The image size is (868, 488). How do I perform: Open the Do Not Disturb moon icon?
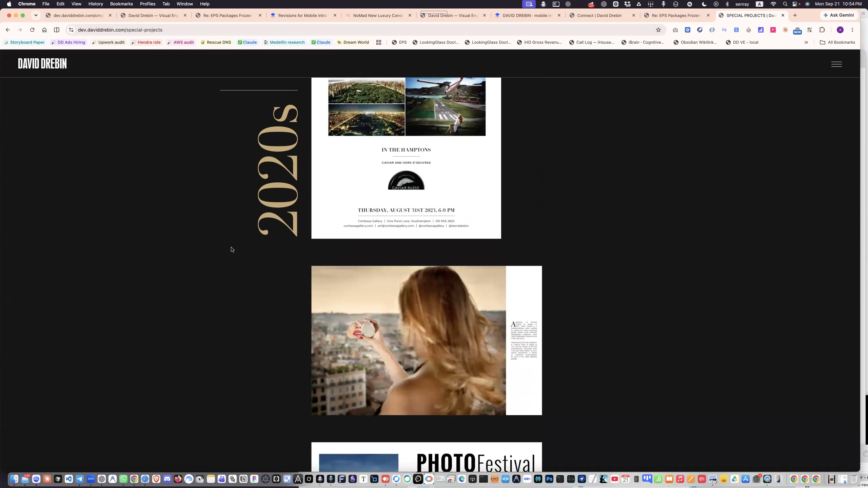pyautogui.click(x=704, y=4)
